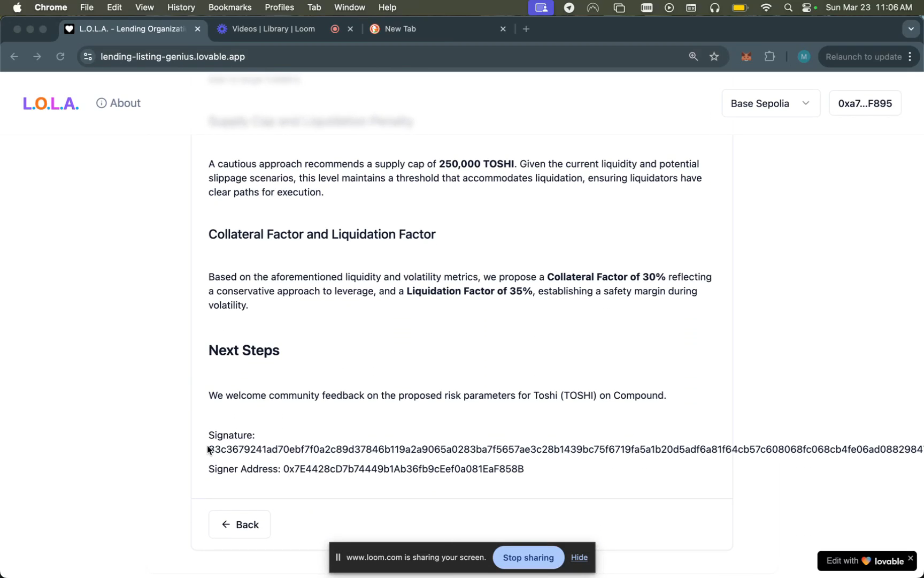The width and height of the screenshot is (924, 578).
Task: Open Spotlight search
Action: pyautogui.click(x=788, y=7)
